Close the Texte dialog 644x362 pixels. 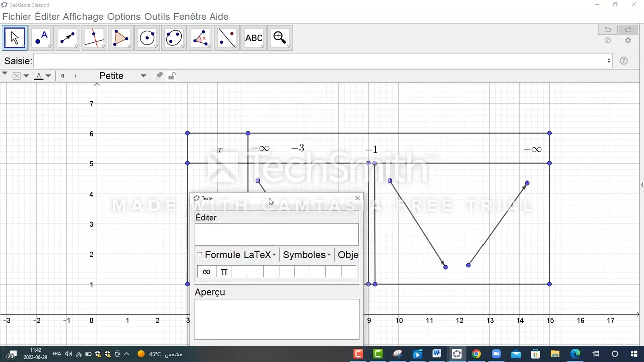tap(357, 198)
